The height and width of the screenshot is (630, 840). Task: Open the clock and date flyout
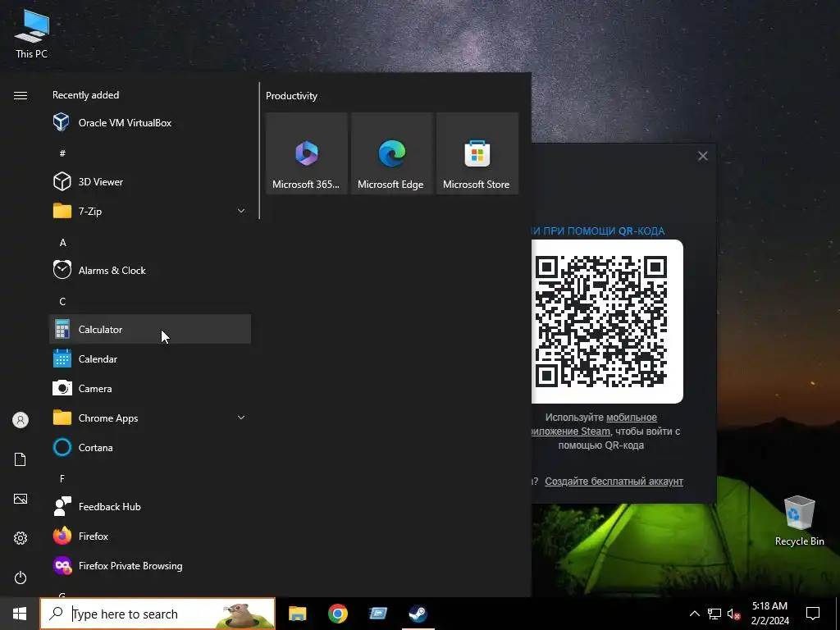(769, 614)
